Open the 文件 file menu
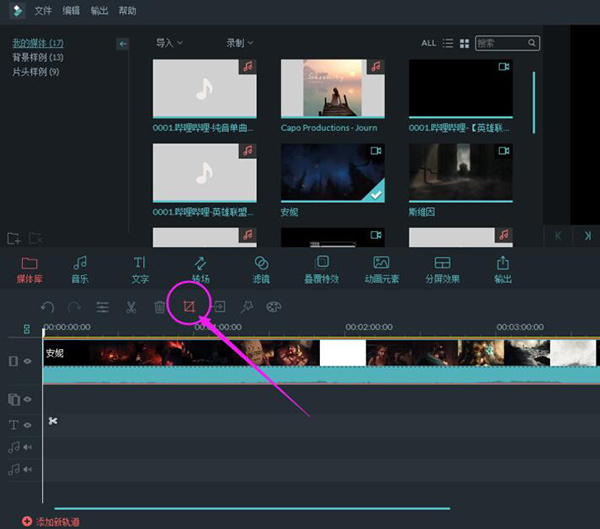Viewport: 600px width, 529px height. point(43,10)
